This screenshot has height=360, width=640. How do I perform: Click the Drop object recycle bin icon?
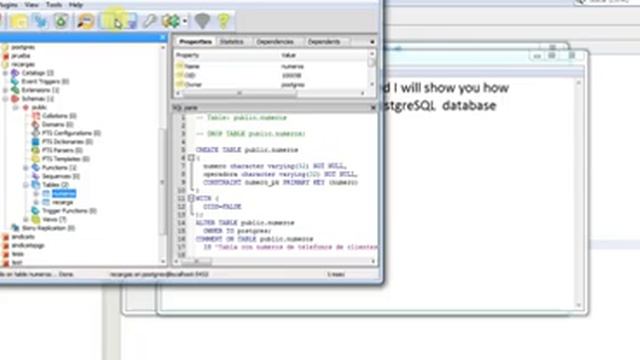(x=61, y=21)
